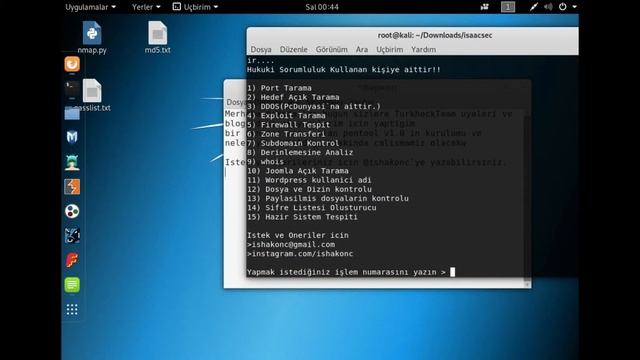Screen dimensions: 640x360
Task: Click text '3) DDOS(PcDunyasi`na aittir.)'
Action: click(314, 106)
